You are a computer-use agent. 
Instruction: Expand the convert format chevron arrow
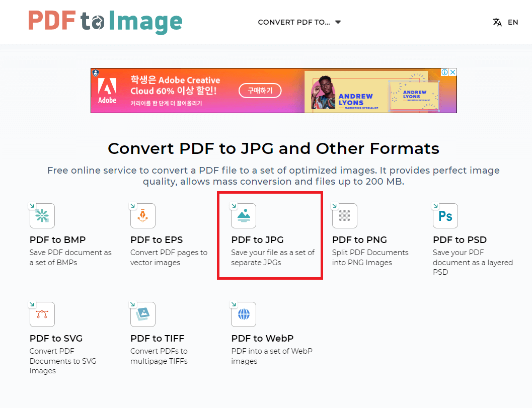[337, 22]
